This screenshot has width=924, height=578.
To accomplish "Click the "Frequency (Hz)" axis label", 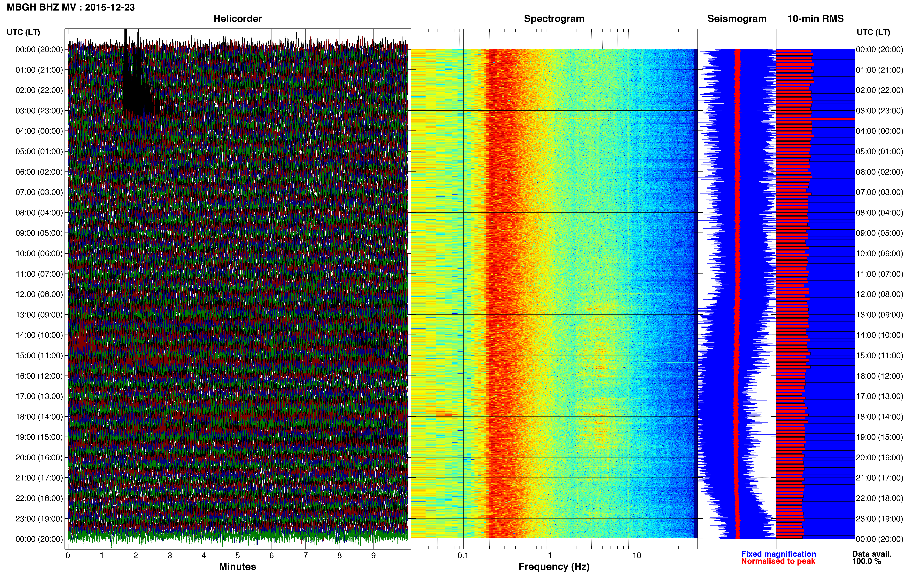I will 554,566.
